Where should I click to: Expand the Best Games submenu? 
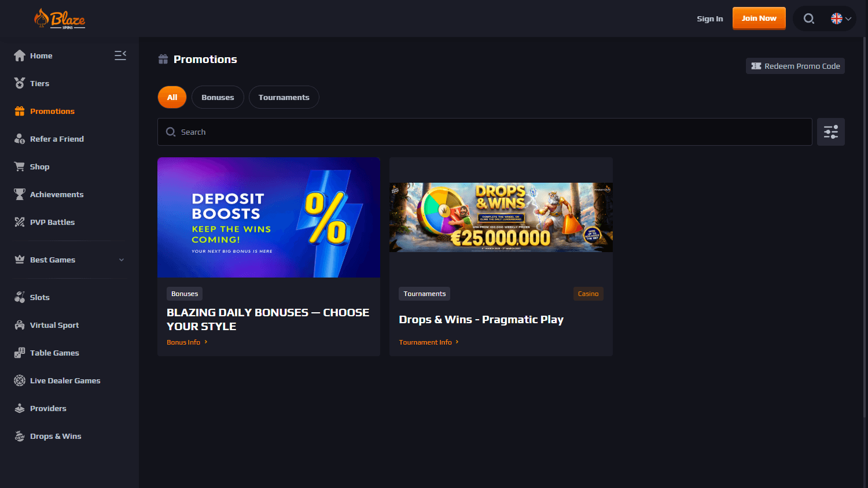coord(122,260)
